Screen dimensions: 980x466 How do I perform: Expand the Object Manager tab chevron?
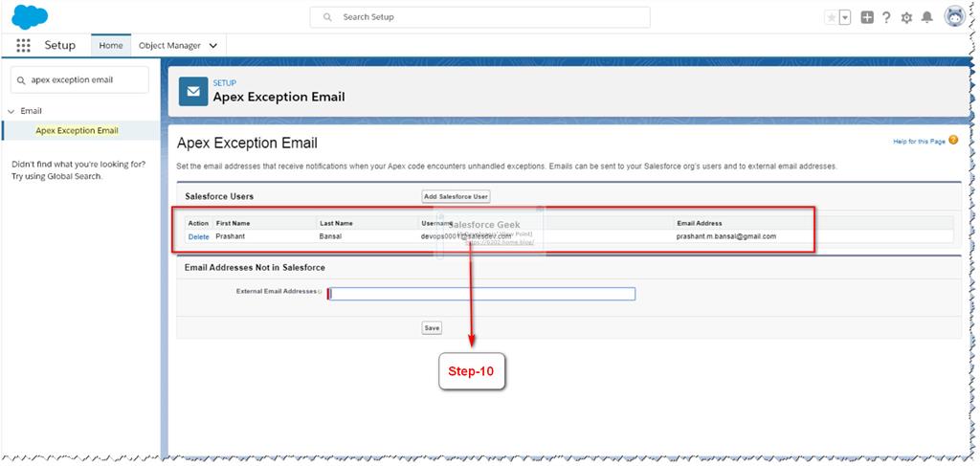213,46
